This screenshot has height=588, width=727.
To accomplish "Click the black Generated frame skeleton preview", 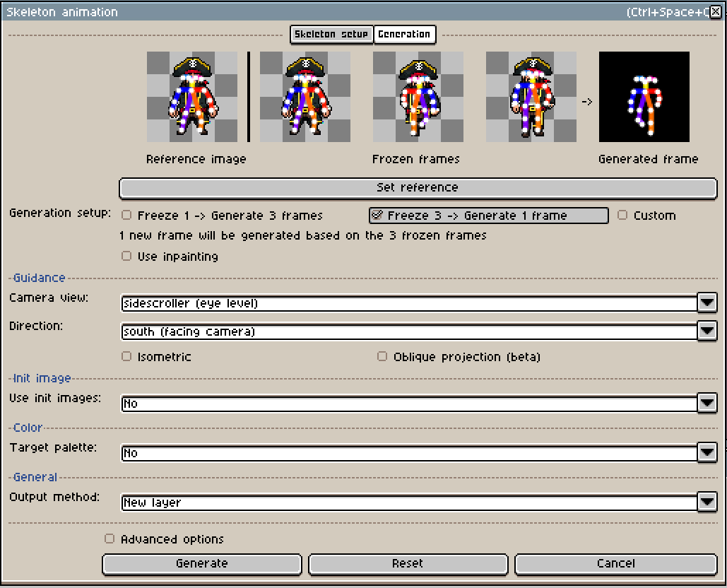I will (644, 97).
